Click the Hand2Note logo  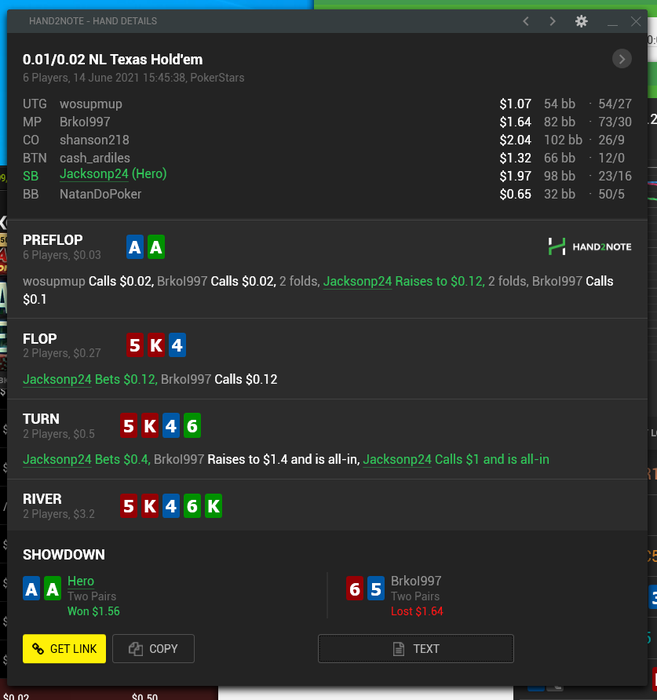pos(590,246)
